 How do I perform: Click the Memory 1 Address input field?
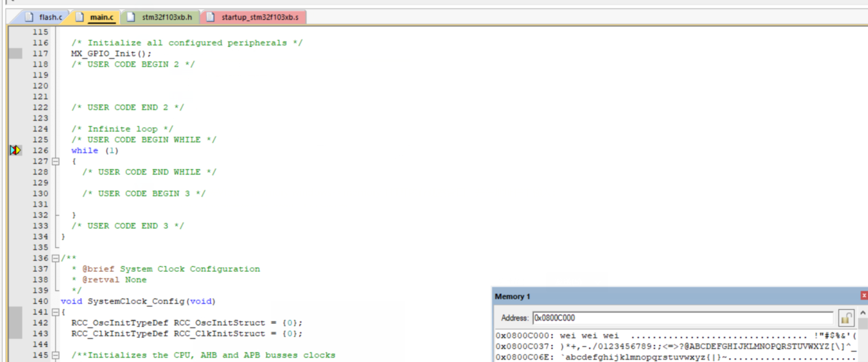(682, 318)
